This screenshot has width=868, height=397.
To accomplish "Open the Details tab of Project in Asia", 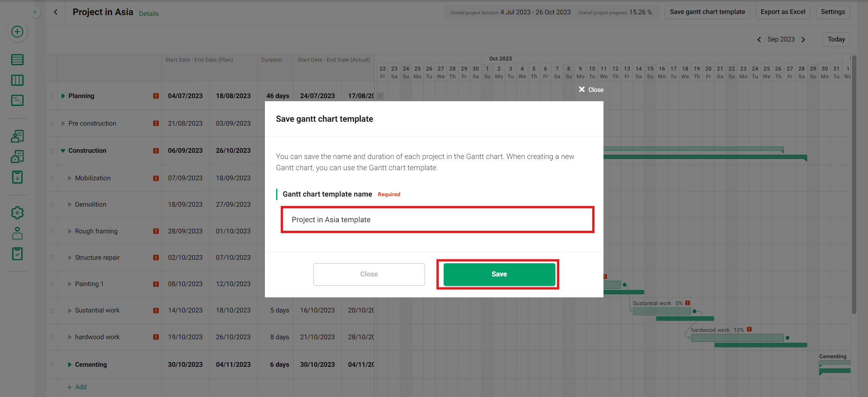I will [x=149, y=13].
